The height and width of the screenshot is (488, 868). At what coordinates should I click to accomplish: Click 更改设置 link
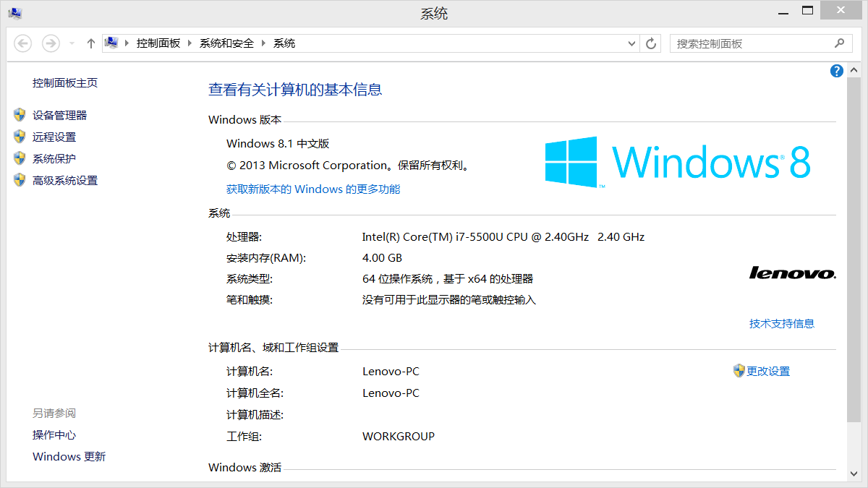pyautogui.click(x=768, y=372)
